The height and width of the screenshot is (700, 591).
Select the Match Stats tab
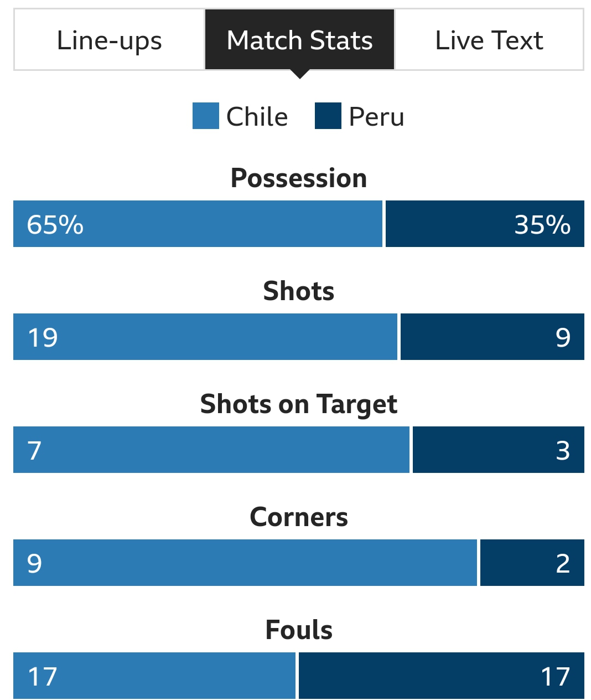299,40
